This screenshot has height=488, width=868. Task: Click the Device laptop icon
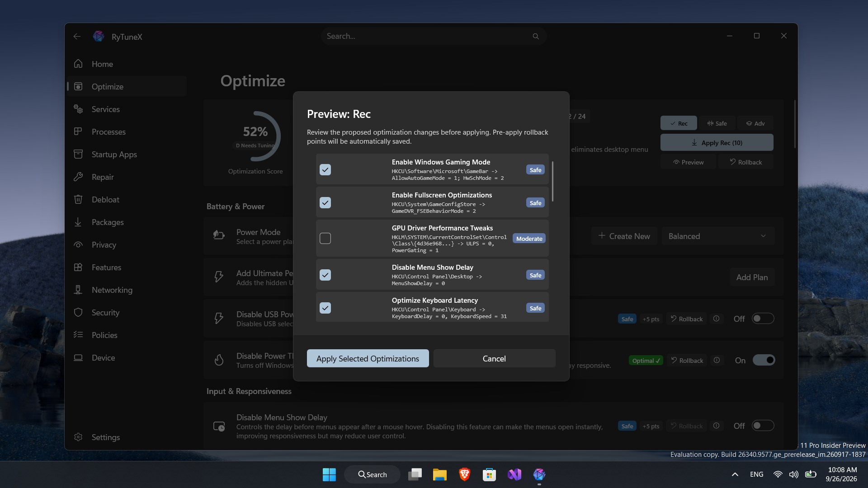tap(78, 357)
